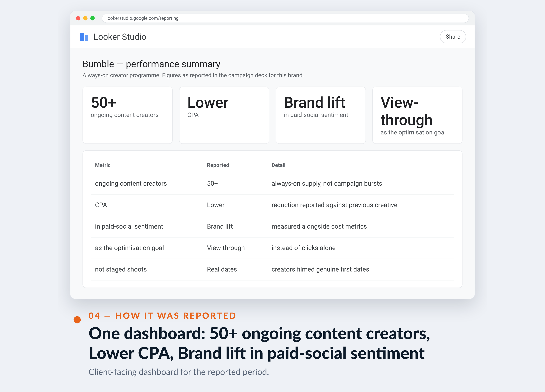Select the 'ongoing content creators' table cell
Screen dimensions: 545x392
(131, 184)
